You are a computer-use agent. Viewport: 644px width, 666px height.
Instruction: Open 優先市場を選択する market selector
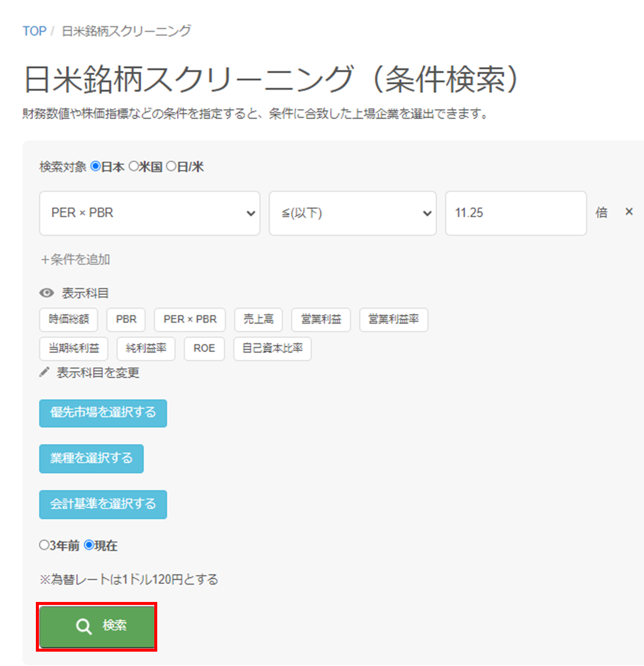click(103, 413)
